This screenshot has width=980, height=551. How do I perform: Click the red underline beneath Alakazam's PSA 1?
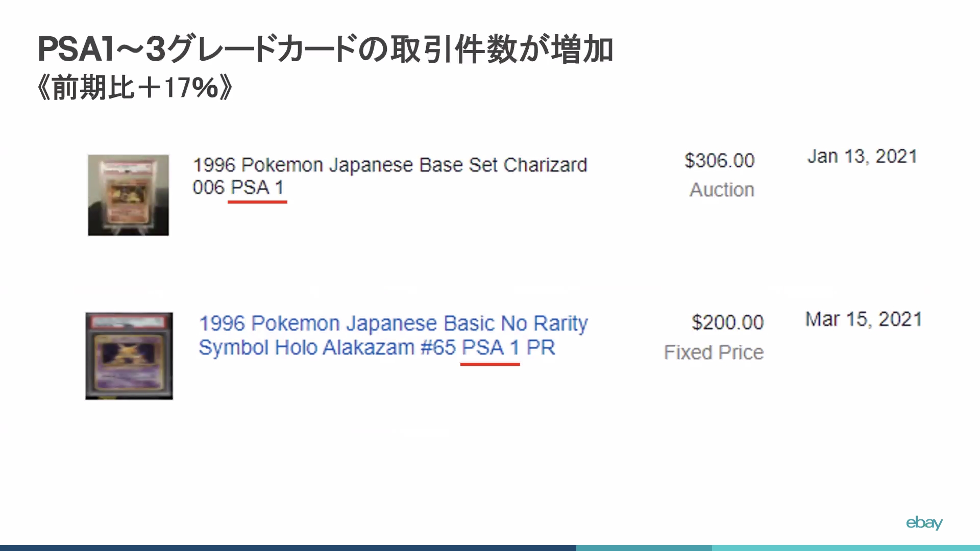490,364
